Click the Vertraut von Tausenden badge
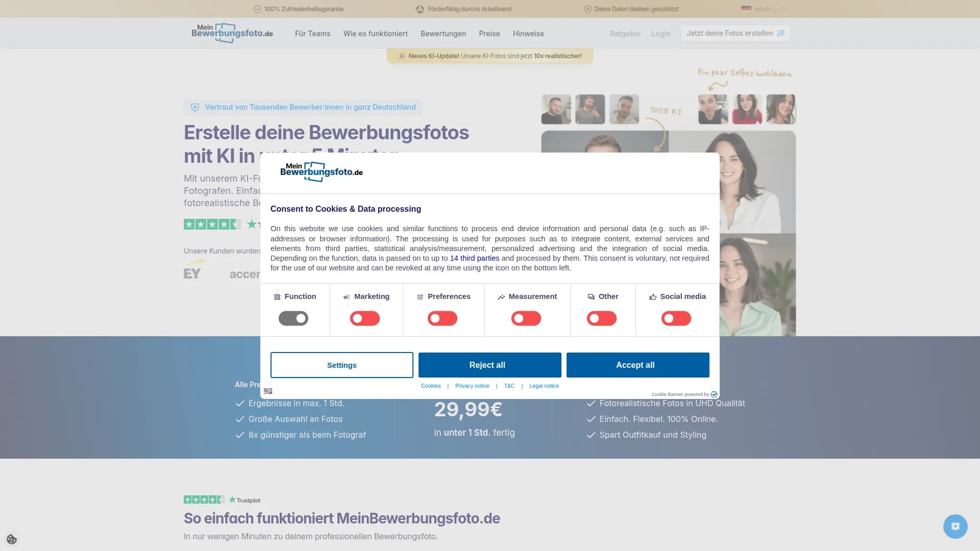 coord(303,107)
